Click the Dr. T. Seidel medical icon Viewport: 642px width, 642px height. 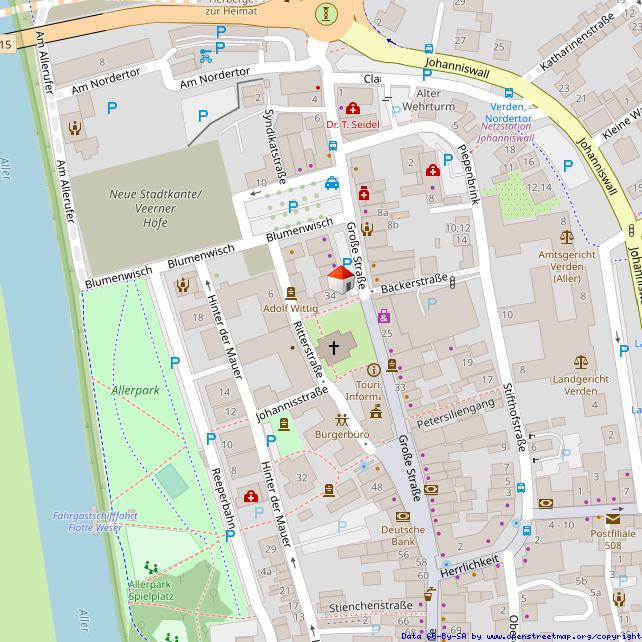pyautogui.click(x=352, y=108)
